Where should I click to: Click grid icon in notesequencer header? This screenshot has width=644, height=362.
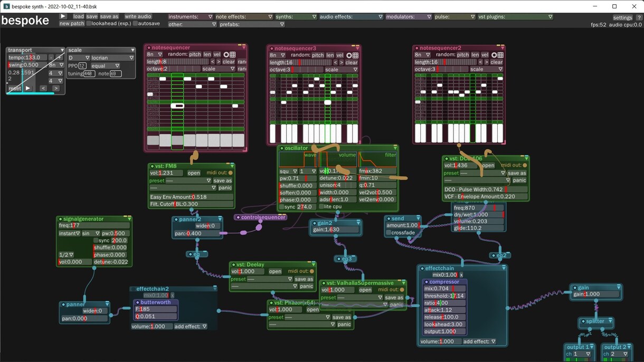(233, 54)
